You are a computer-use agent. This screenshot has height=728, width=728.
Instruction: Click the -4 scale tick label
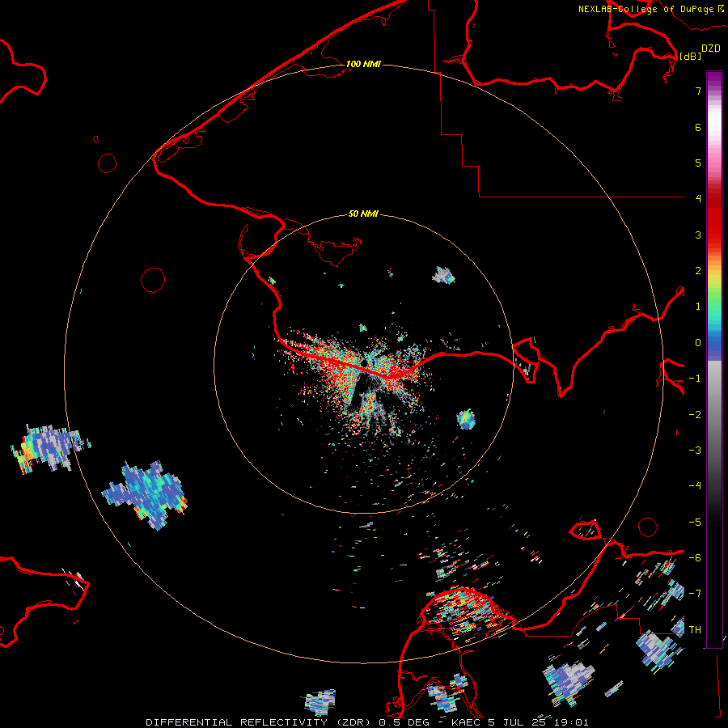695,485
